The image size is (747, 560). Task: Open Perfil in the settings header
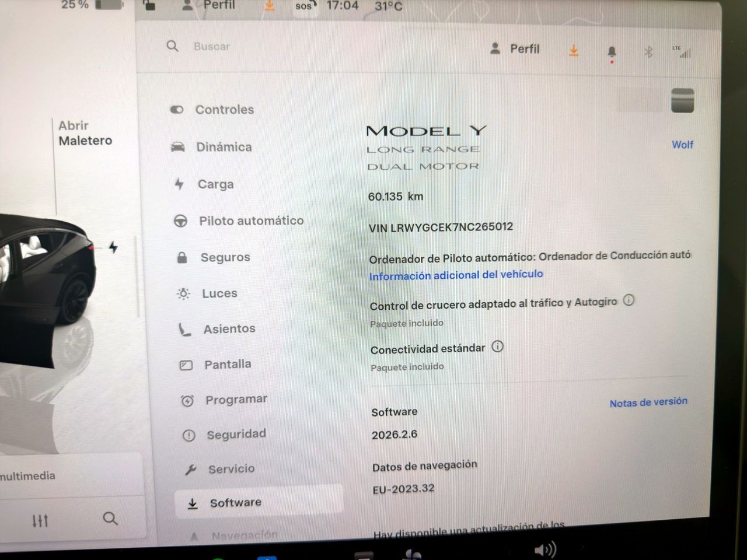(515, 49)
